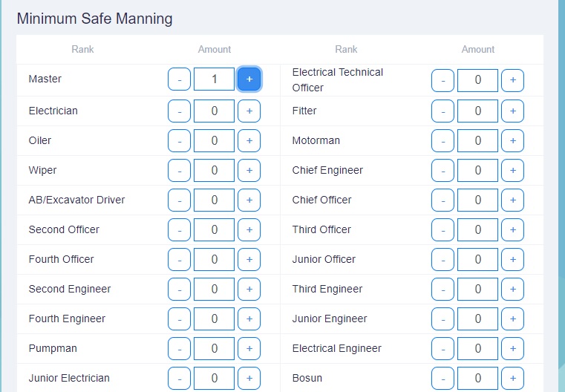This screenshot has width=565, height=392.
Task: Add one AB/Excavator Driver
Action: (249, 200)
